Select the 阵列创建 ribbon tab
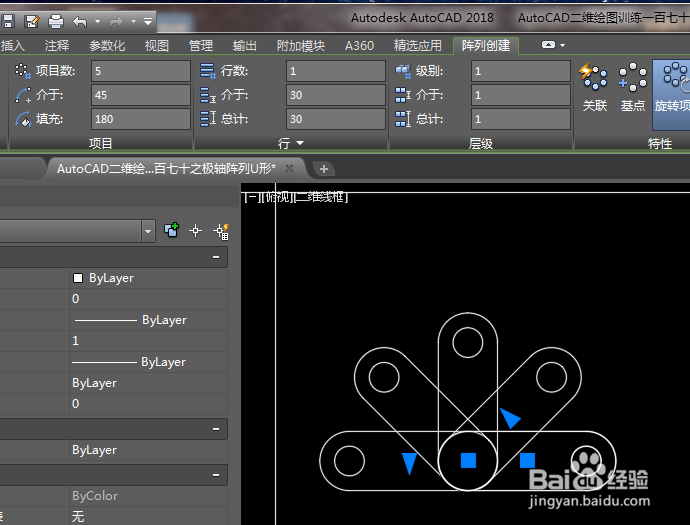Screen dimensions: 690x525 [x=486, y=45]
